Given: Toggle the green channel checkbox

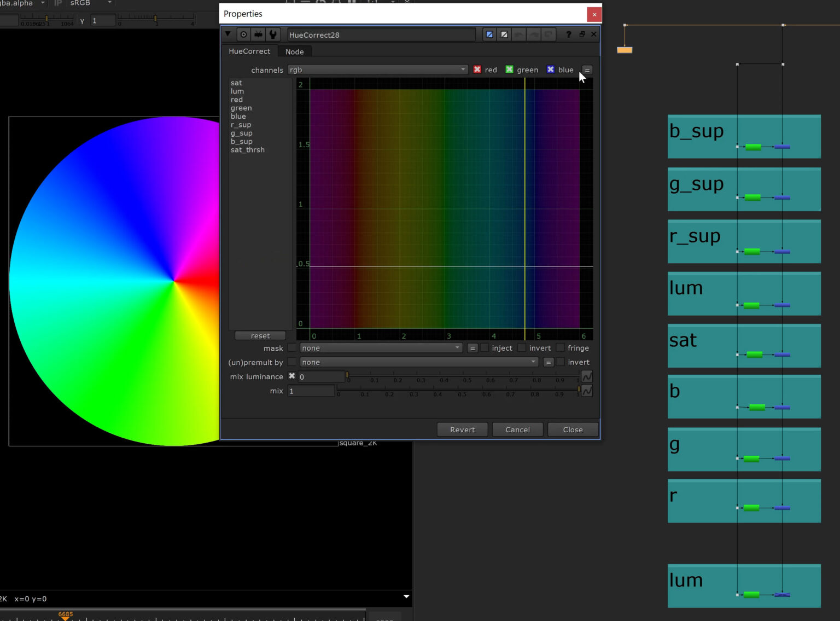Looking at the screenshot, I should (509, 69).
